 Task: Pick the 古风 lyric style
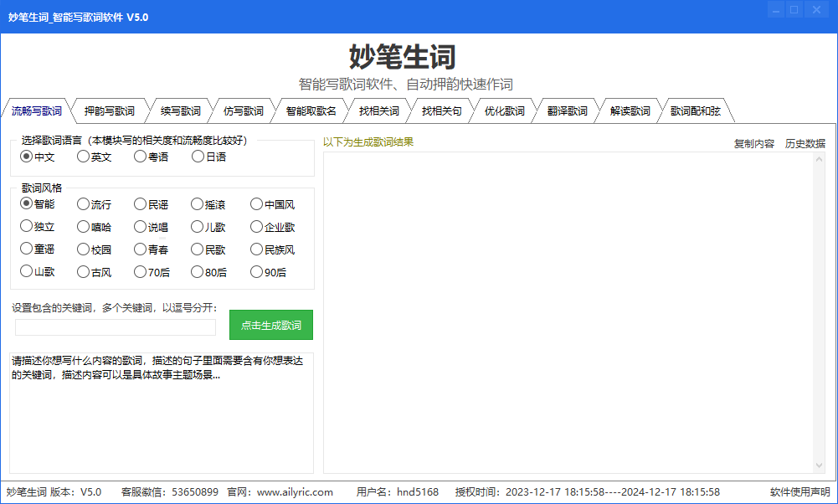pyautogui.click(x=94, y=272)
